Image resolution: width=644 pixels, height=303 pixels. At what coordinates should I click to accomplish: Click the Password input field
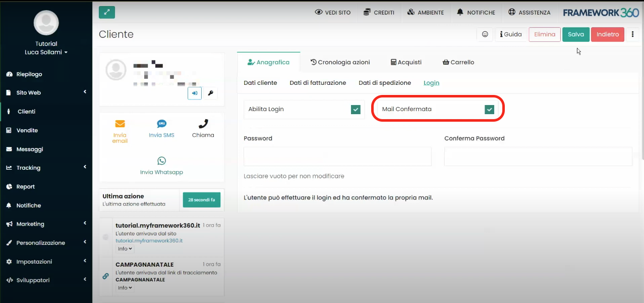[337, 157]
